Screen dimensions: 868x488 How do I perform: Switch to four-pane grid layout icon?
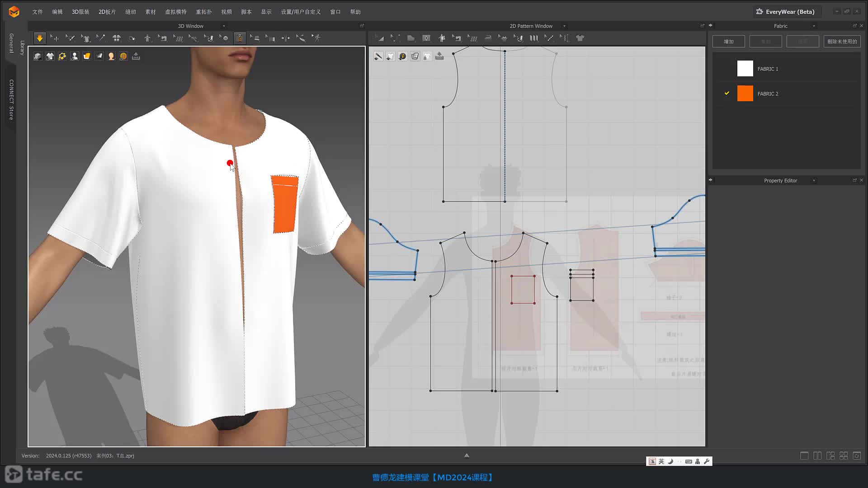844,456
